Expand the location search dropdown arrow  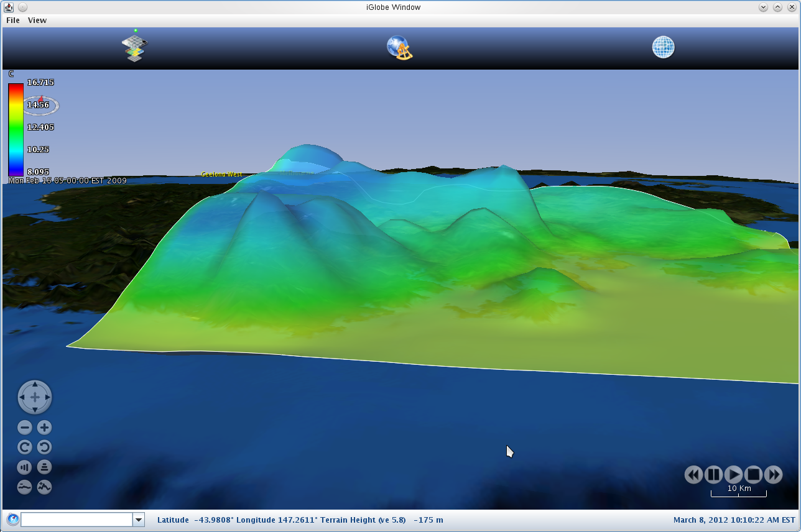(x=139, y=520)
